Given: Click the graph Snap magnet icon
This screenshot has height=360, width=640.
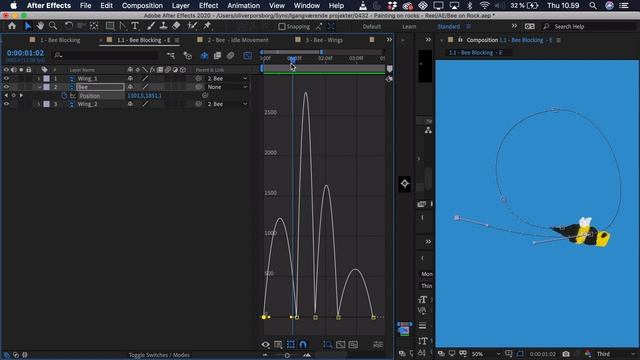Looking at the screenshot, I should 303,344.
